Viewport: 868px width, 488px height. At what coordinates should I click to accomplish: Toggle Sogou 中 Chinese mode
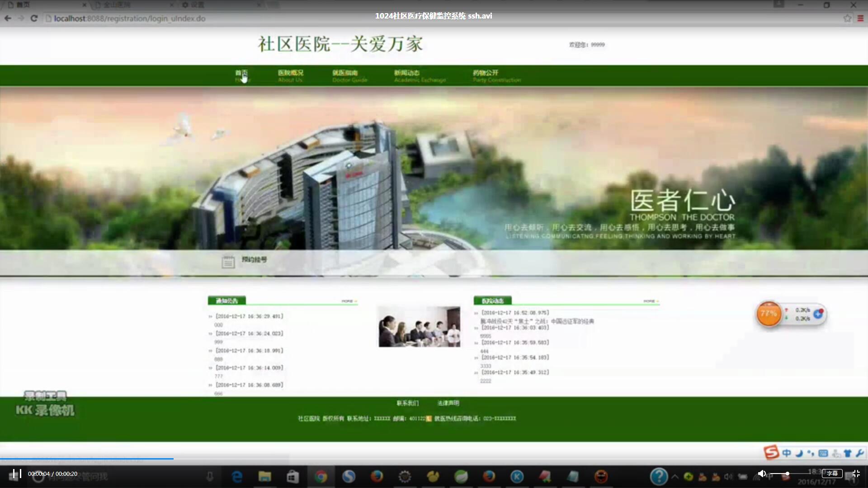pyautogui.click(x=787, y=453)
